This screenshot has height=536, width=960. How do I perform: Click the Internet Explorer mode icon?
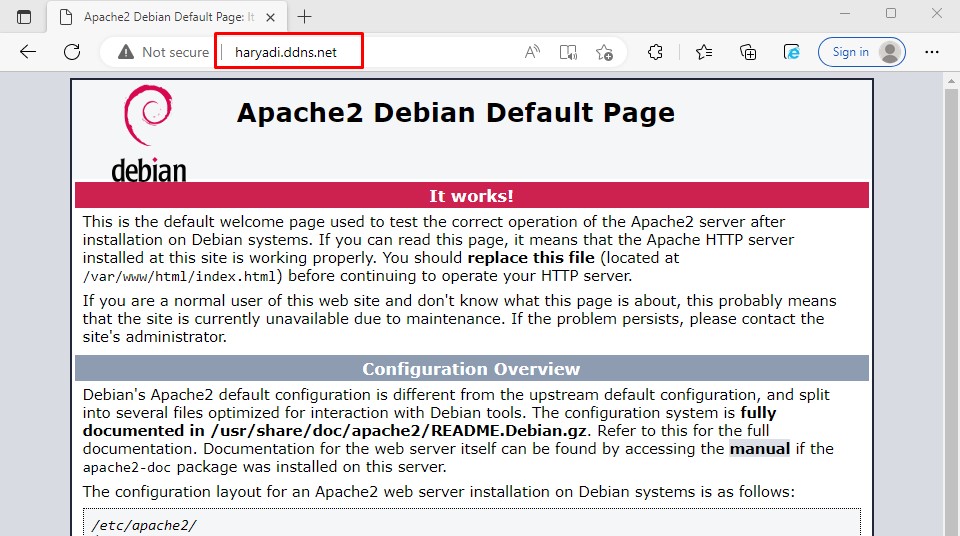pyautogui.click(x=791, y=52)
